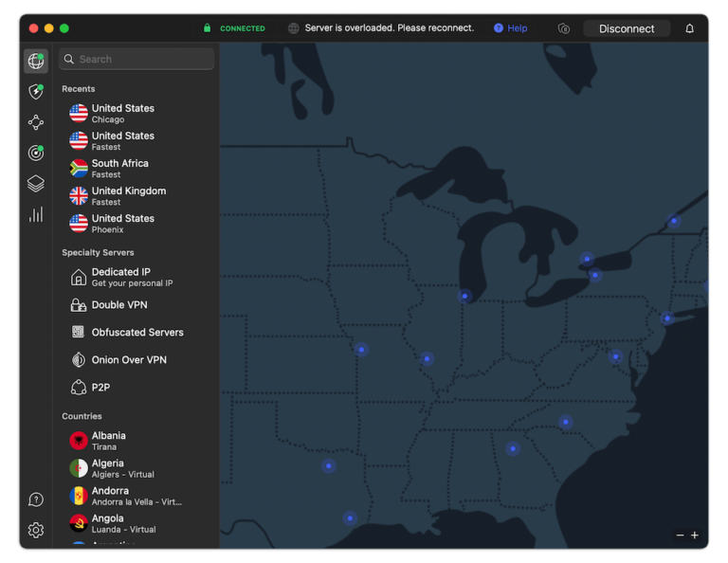Select the Dedicated IP specialty server
Image resolution: width=728 pixels, height=563 pixels.
tap(136, 277)
